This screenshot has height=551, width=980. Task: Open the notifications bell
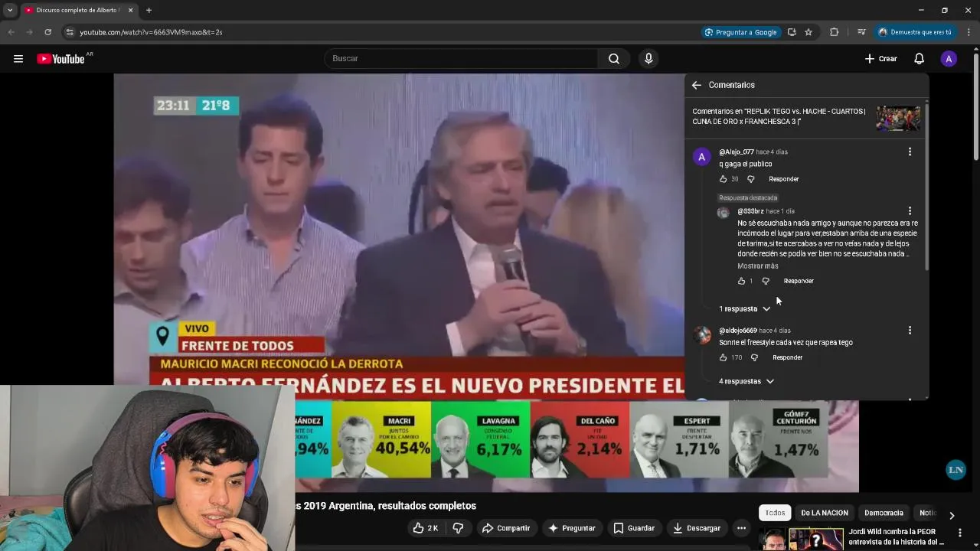click(x=920, y=59)
